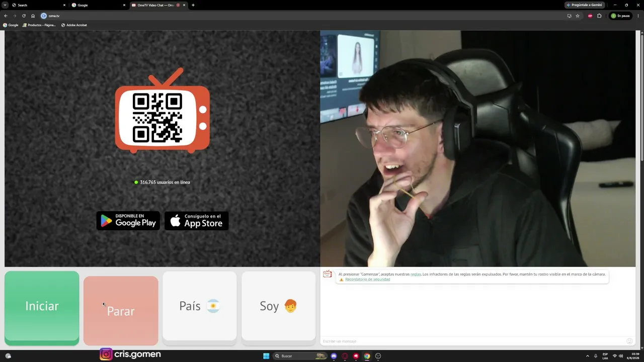This screenshot has width=644, height=362.
Task: Expand the tab search dropdown
Action: coord(5,5)
